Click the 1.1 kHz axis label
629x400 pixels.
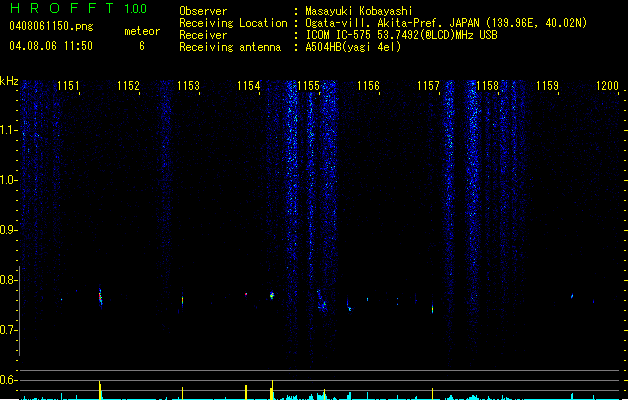click(8, 130)
